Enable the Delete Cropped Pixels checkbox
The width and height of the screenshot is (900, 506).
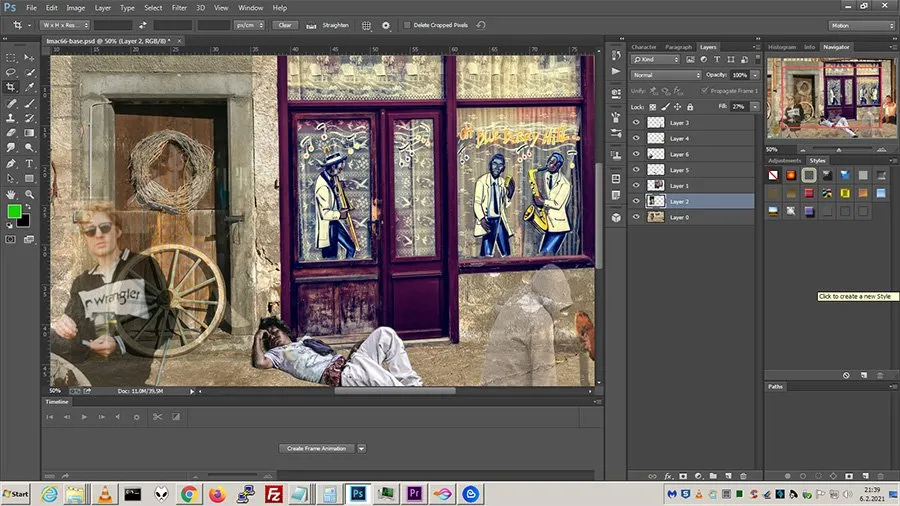click(x=405, y=25)
